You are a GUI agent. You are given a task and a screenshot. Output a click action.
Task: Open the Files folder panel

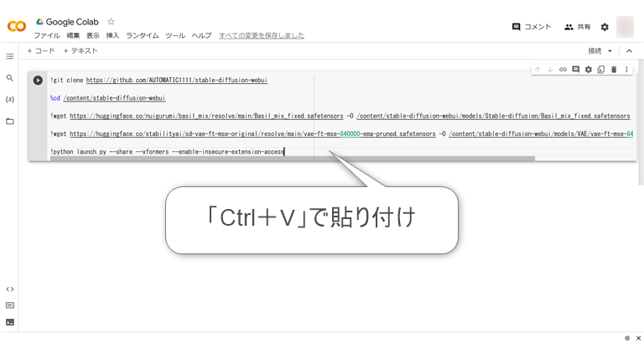(10, 121)
